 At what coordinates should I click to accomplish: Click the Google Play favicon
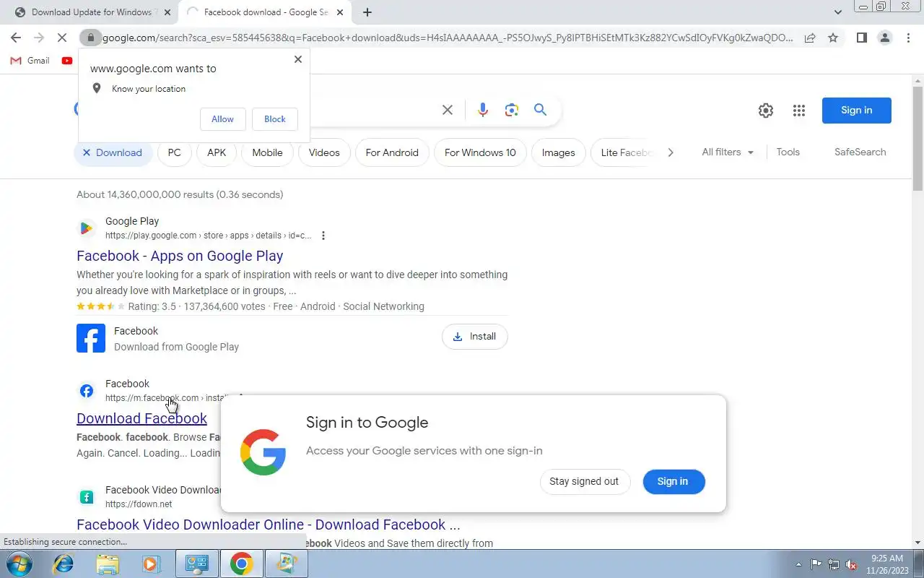pos(87,228)
